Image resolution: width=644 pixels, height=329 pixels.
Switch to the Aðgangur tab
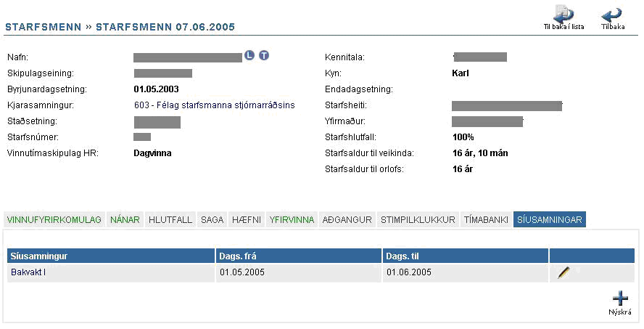tap(347, 219)
